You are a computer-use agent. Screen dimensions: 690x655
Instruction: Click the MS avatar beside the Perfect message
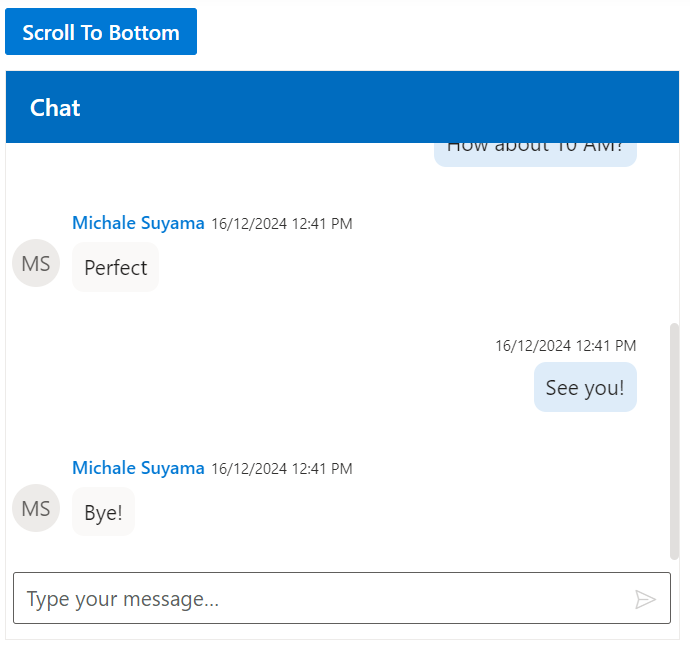36,264
